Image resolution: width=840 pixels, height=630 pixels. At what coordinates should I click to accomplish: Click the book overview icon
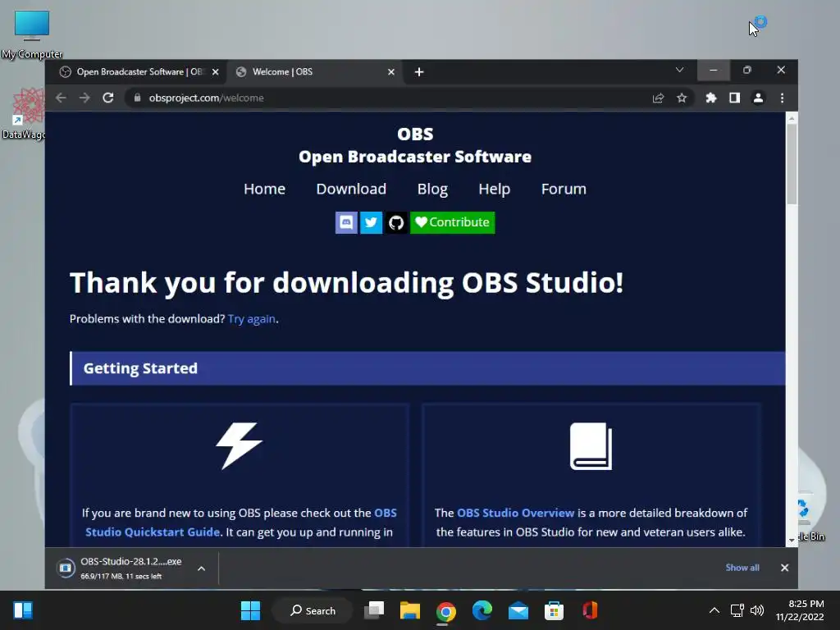[x=591, y=446]
